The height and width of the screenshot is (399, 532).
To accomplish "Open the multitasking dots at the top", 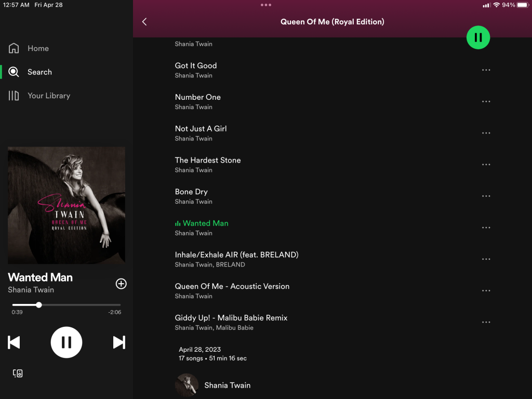I will pos(266,5).
